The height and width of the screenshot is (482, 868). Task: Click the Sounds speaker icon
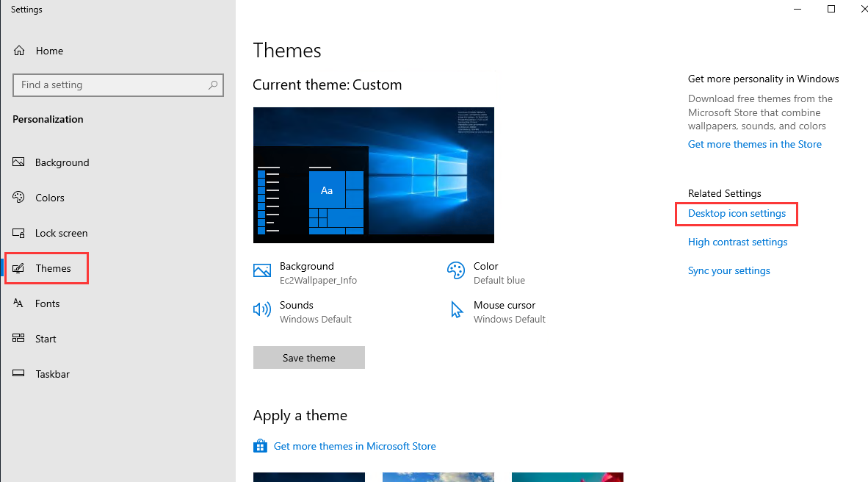pyautogui.click(x=262, y=309)
